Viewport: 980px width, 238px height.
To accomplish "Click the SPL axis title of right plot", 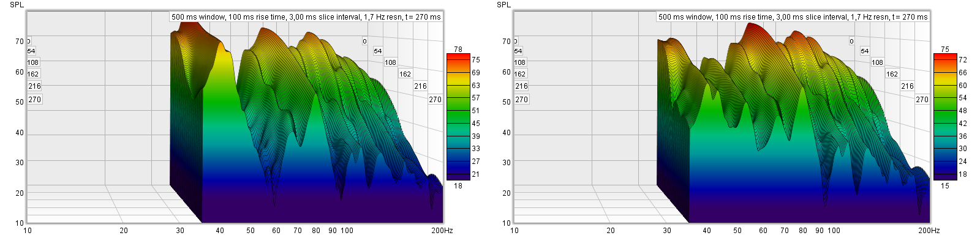I will click(503, 4).
